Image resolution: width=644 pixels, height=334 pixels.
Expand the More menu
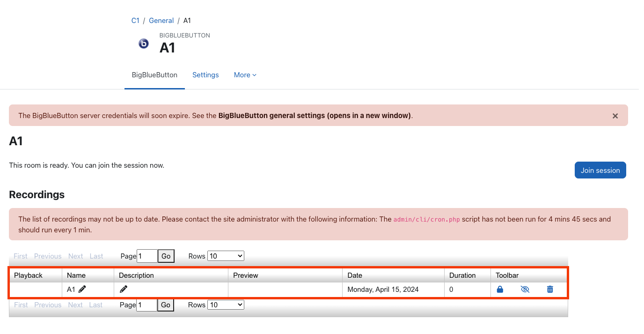245,75
